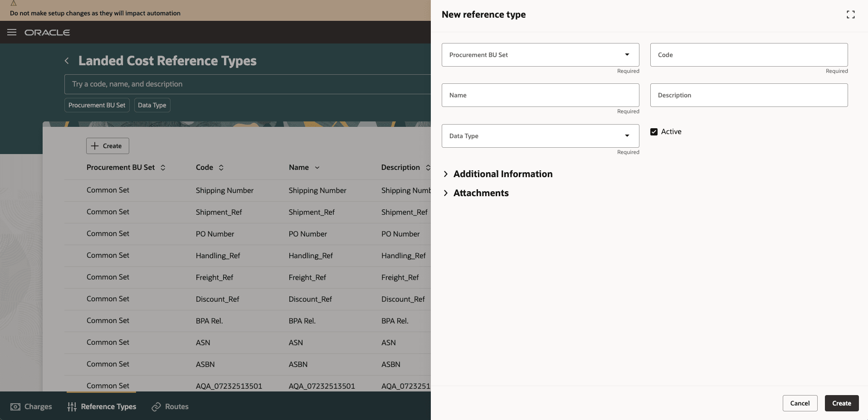The width and height of the screenshot is (868, 420).
Task: Click the Freight_Ref description cell
Action: [400, 278]
